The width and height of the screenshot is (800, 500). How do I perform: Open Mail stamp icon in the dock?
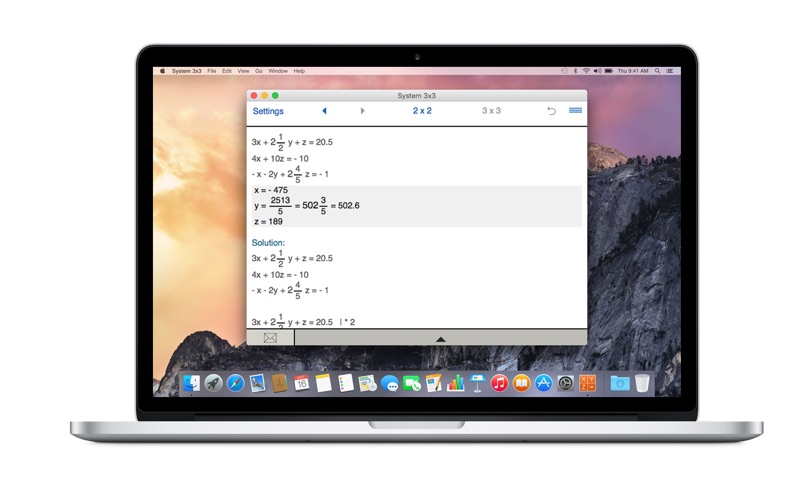coord(257,383)
